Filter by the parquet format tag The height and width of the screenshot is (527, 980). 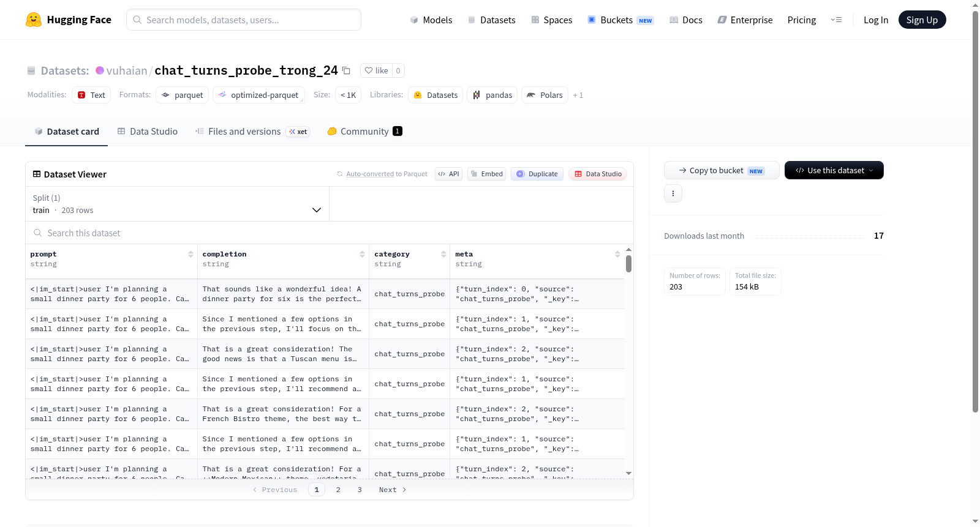[x=183, y=95]
